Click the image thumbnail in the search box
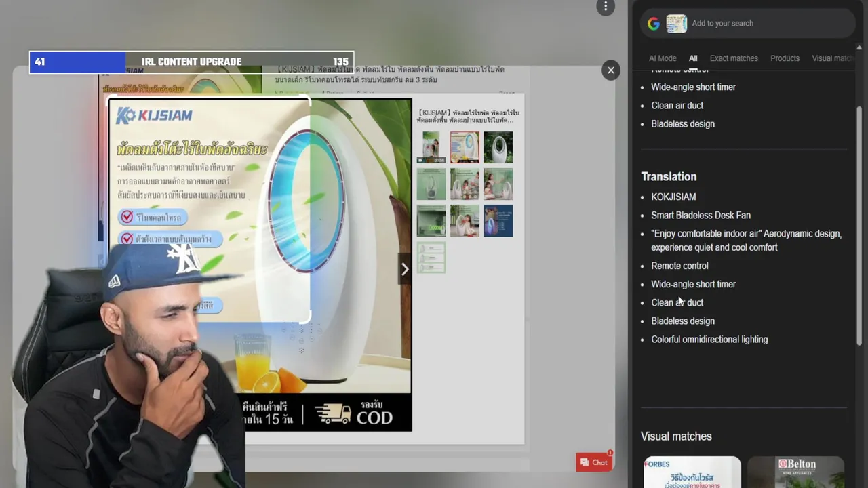This screenshot has width=868, height=488. coord(676,24)
